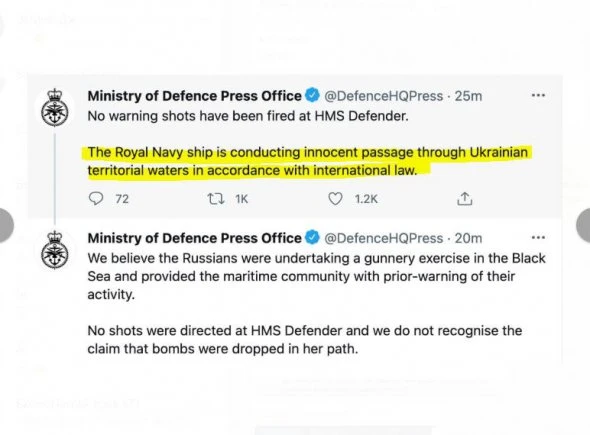The image size is (590, 435).
Task: Like the tweet with 1.2K likes
Action: point(335,198)
